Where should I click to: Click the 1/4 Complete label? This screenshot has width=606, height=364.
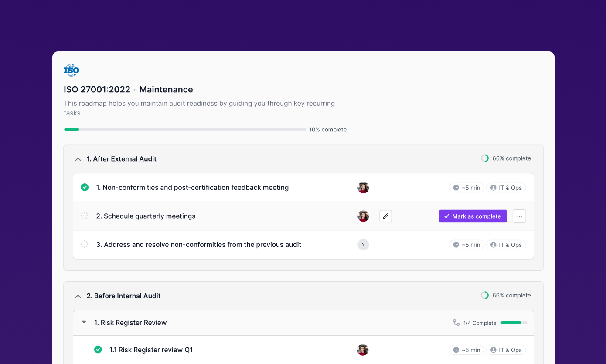480,323
